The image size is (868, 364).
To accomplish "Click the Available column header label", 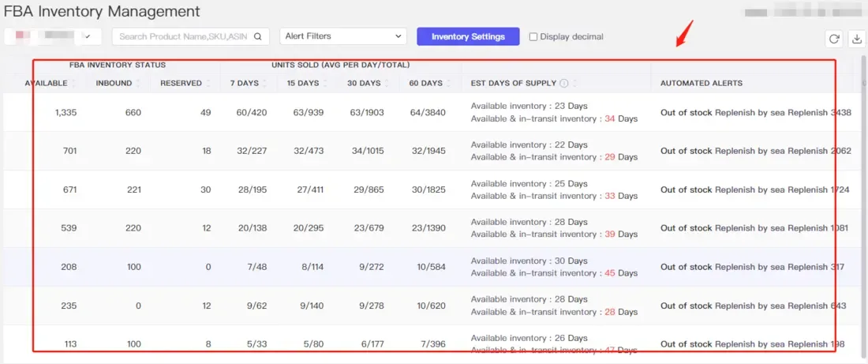I will tap(46, 83).
